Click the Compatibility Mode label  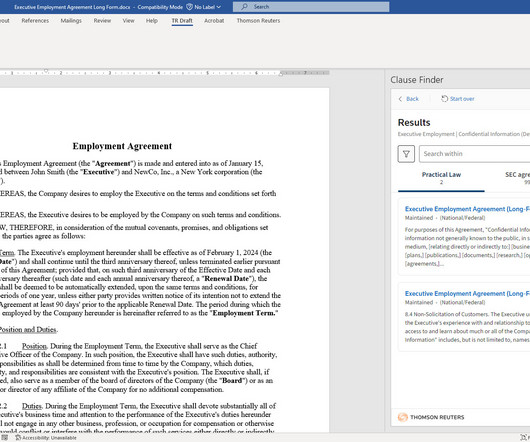(160, 7)
